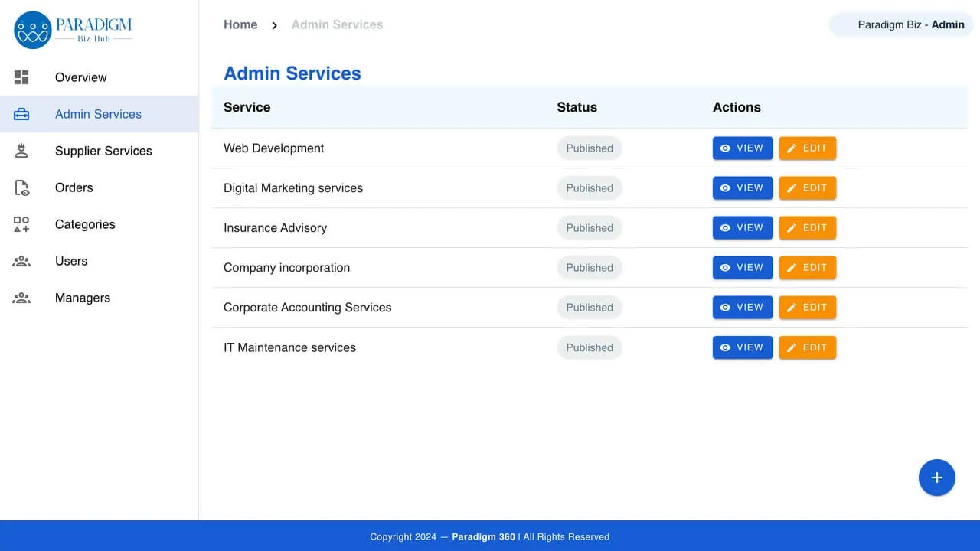Screen dimensions: 980x551
Task: Click the Paradigm 360 footer text
Action: coord(483,536)
